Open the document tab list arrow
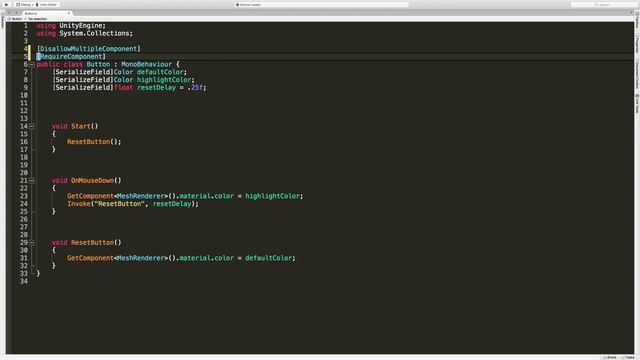Viewport: 640px width, 360px height. point(631,13)
